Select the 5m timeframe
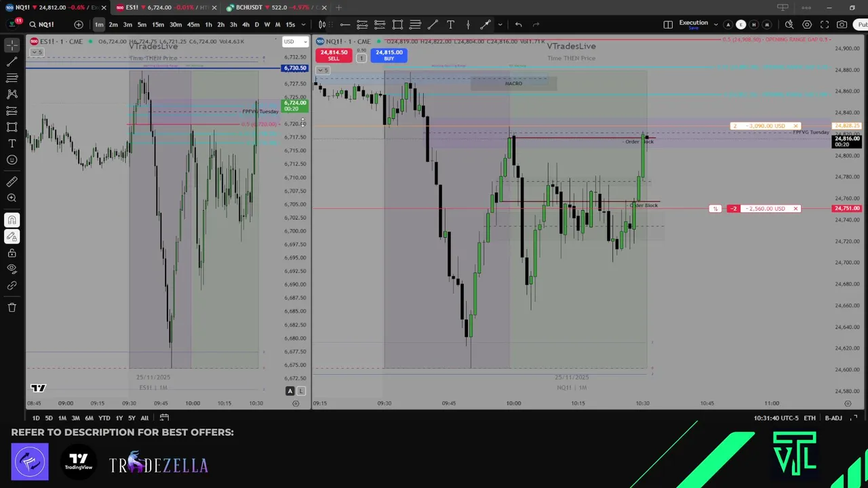 [x=142, y=24]
